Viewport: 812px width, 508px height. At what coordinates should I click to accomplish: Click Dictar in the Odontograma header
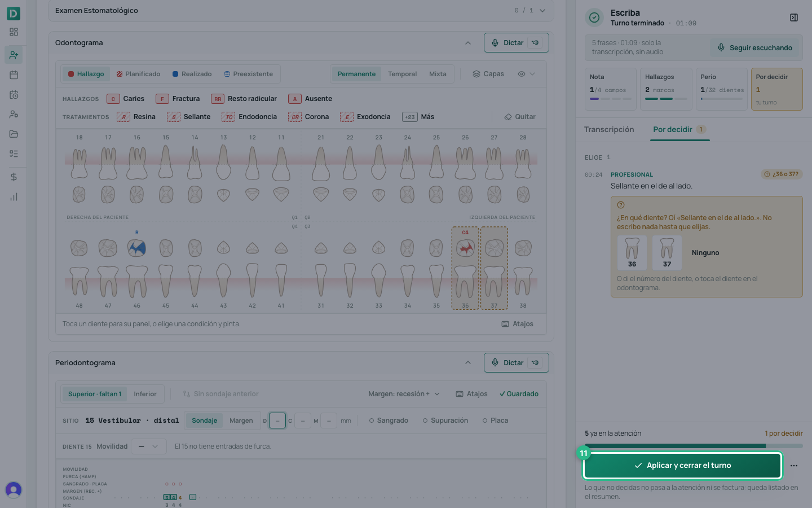coord(516,43)
